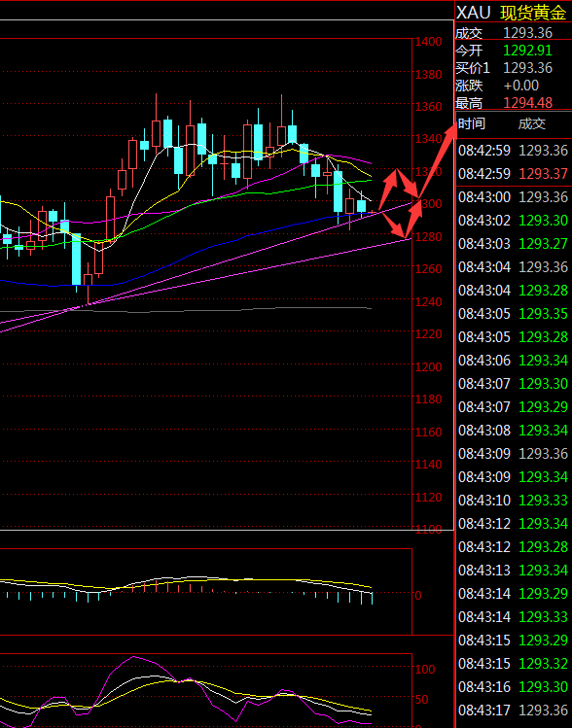Viewport: 572px width, 728px height.
Task: Click the 买价1 label in quote panel
Action: coord(473,68)
